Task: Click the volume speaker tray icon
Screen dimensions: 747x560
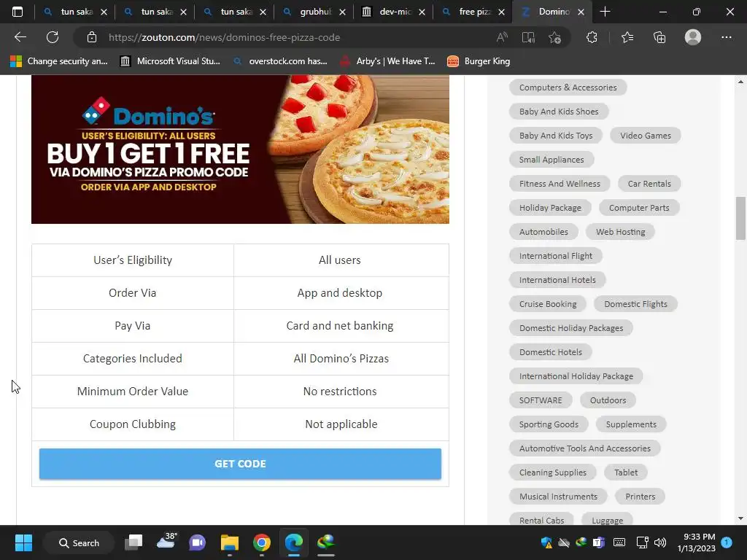Action: [x=659, y=542]
